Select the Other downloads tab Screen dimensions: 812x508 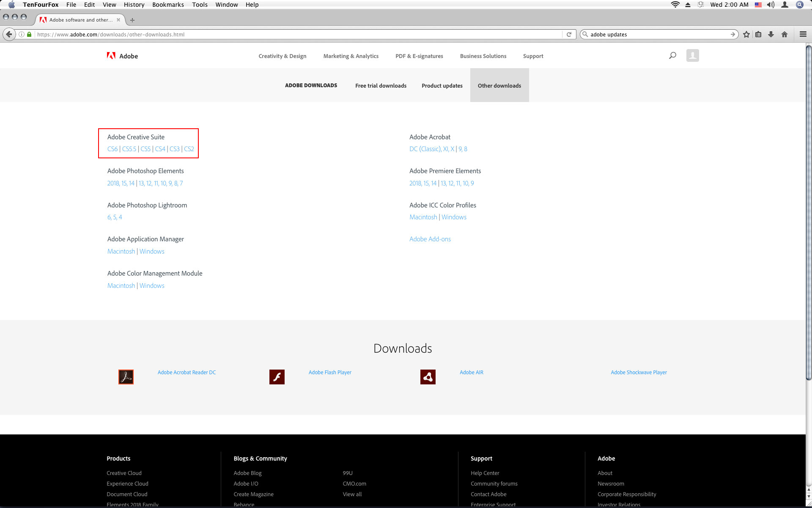coord(499,85)
